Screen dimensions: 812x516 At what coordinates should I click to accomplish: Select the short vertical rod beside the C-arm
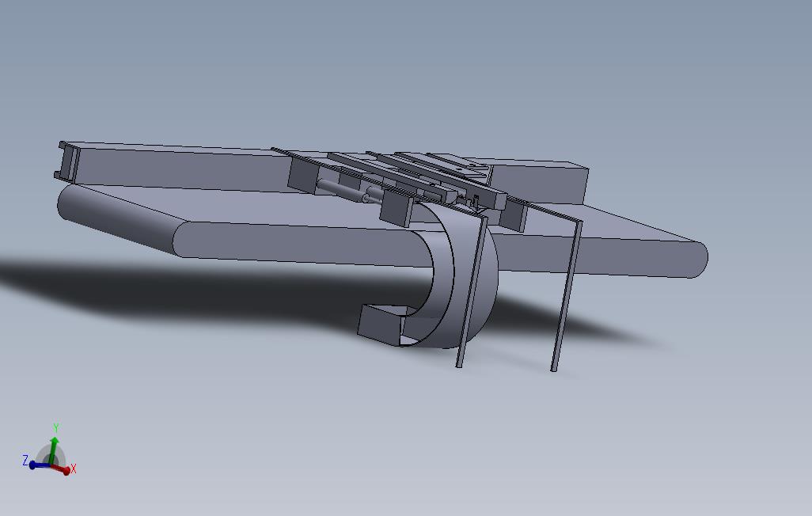(472, 292)
